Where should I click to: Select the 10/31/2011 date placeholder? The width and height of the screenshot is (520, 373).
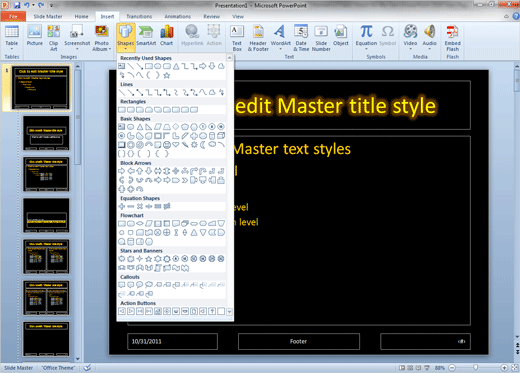click(172, 341)
